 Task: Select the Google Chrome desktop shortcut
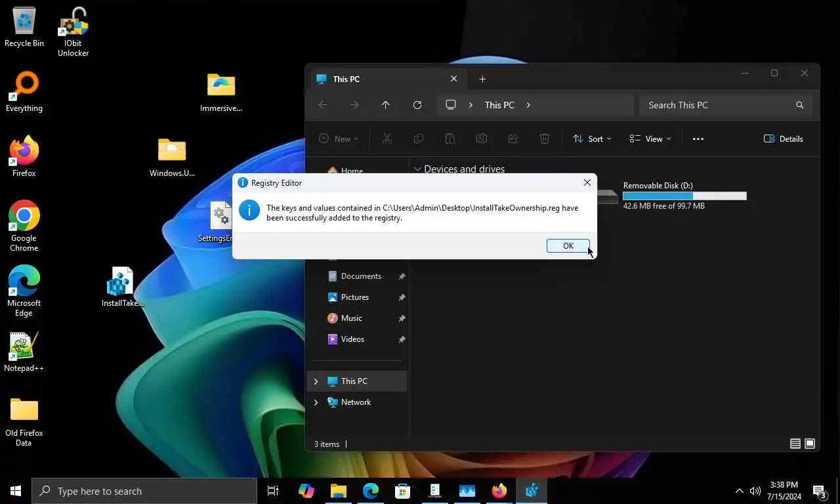[24, 226]
